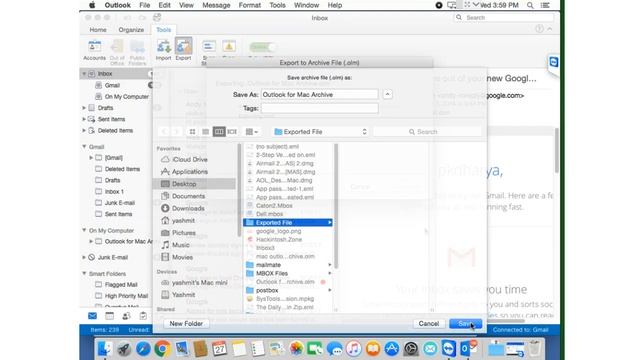Select the Dell.mbox file
The height and width of the screenshot is (360, 640).
coord(269,214)
